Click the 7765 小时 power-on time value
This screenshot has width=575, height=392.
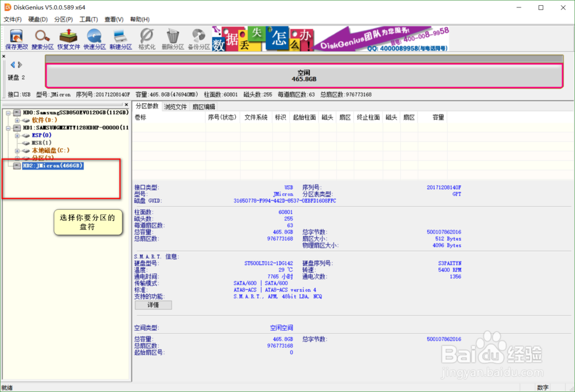[280, 276]
